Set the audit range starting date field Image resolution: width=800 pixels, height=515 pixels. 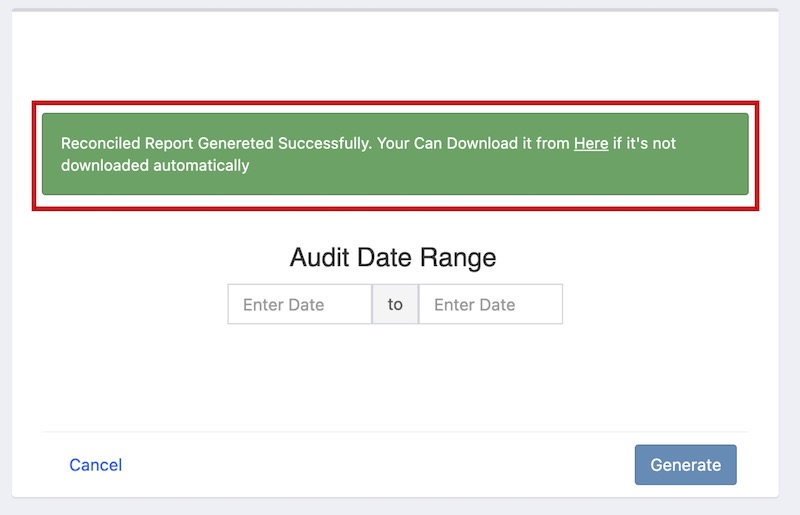pyautogui.click(x=299, y=305)
